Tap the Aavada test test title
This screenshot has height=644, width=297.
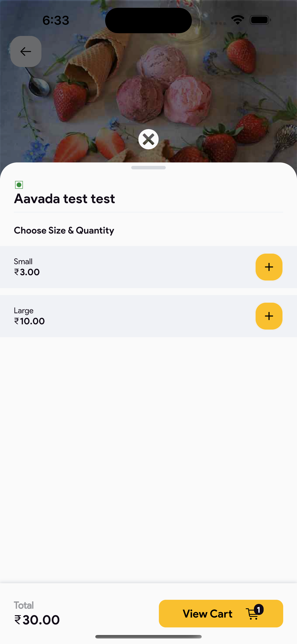pyautogui.click(x=64, y=199)
